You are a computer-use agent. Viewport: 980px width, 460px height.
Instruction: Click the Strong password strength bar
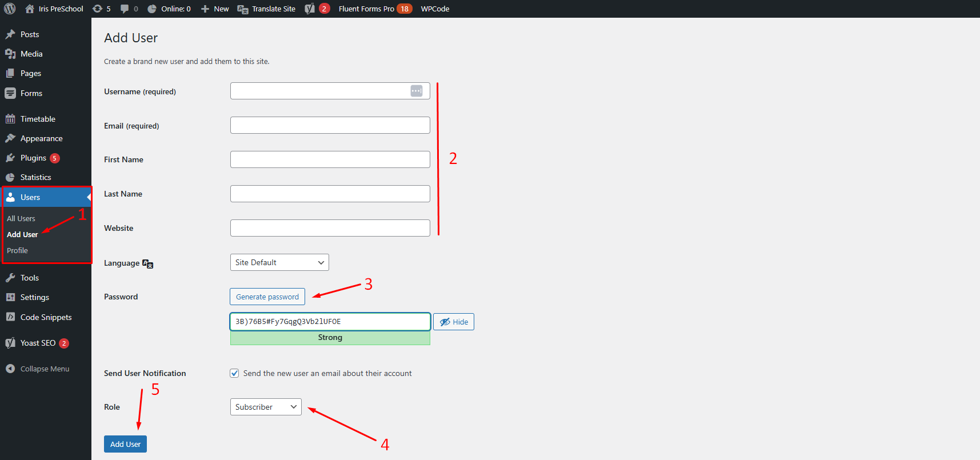pyautogui.click(x=330, y=338)
